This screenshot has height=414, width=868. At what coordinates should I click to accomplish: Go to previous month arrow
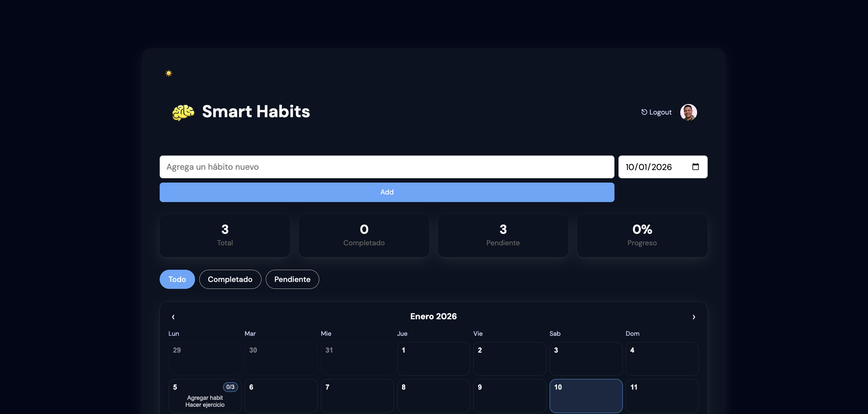[x=173, y=317]
